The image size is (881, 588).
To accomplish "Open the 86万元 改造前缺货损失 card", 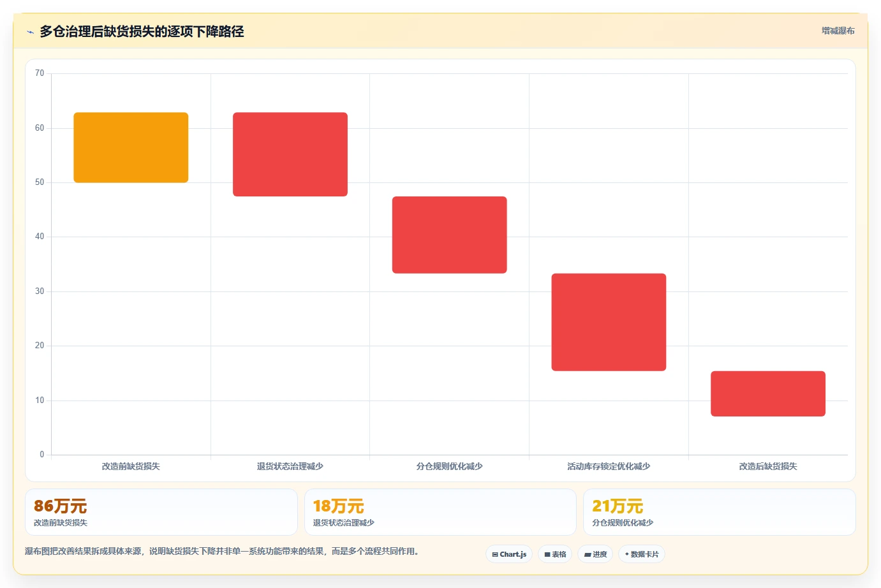I will click(x=161, y=512).
